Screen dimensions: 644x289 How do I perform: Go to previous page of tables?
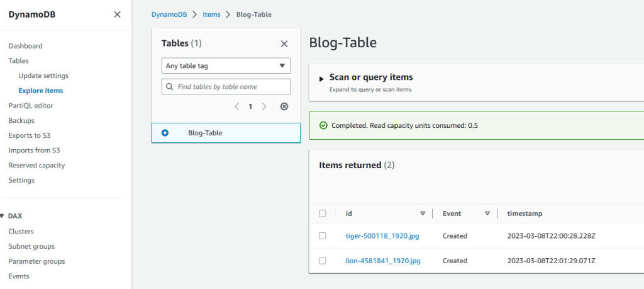pos(236,106)
